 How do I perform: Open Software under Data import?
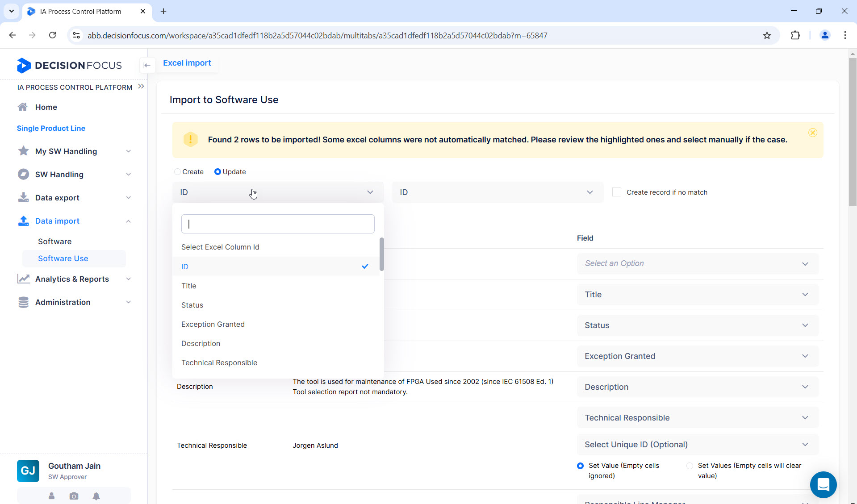pos(54,242)
